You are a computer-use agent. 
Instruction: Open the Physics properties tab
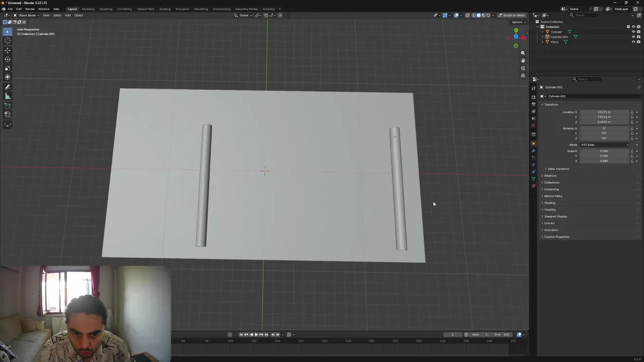point(534,164)
